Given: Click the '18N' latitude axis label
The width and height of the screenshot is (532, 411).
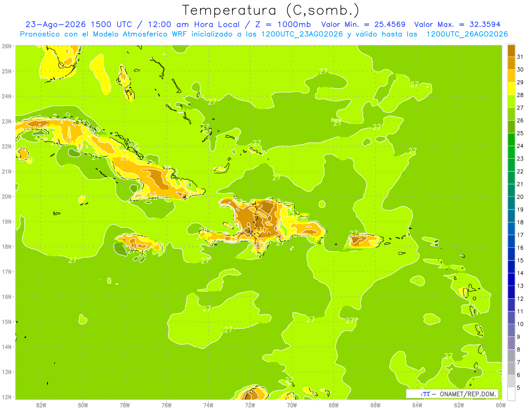Looking at the screenshot, I should 6,247.
